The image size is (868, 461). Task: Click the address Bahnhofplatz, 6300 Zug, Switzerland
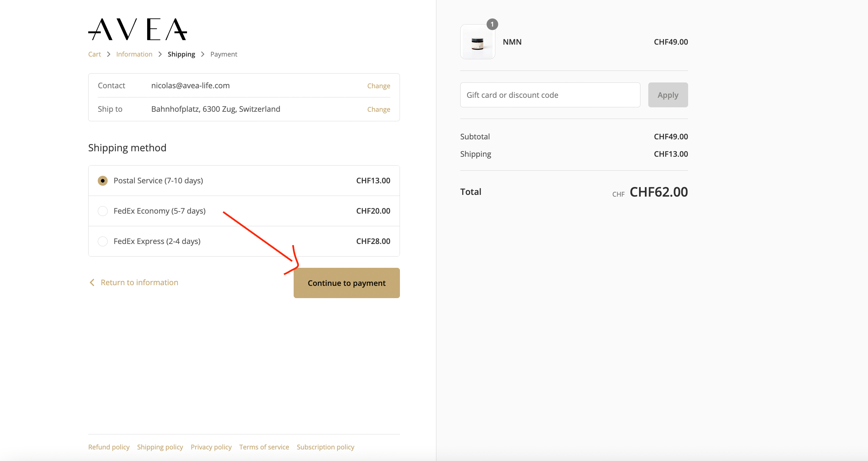pyautogui.click(x=216, y=109)
